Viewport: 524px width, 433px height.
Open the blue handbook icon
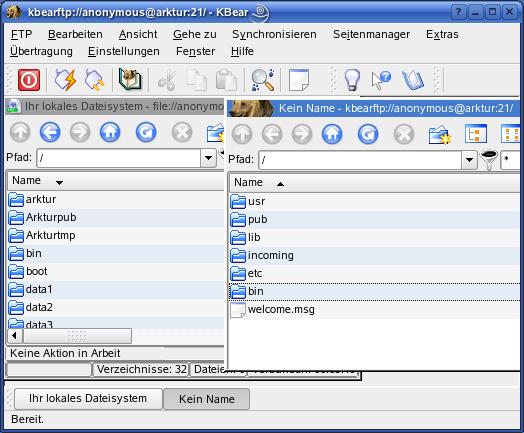click(x=413, y=80)
